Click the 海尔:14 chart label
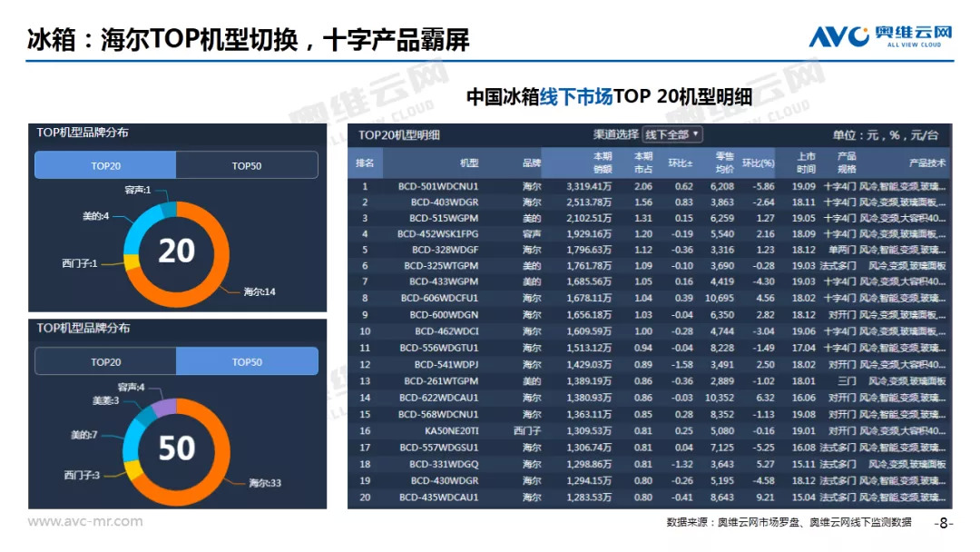This screenshot has height=552, width=980. tap(260, 291)
